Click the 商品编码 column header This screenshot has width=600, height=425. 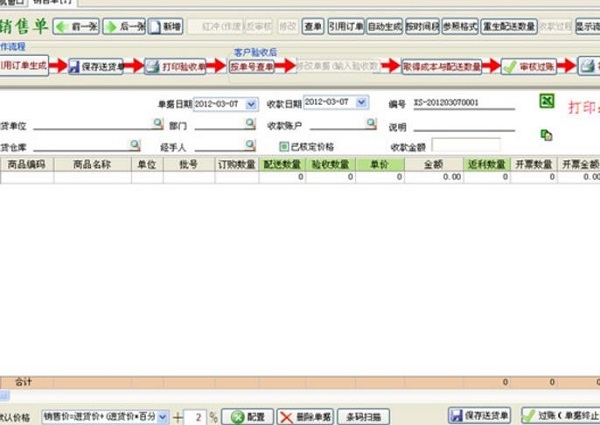(27, 164)
